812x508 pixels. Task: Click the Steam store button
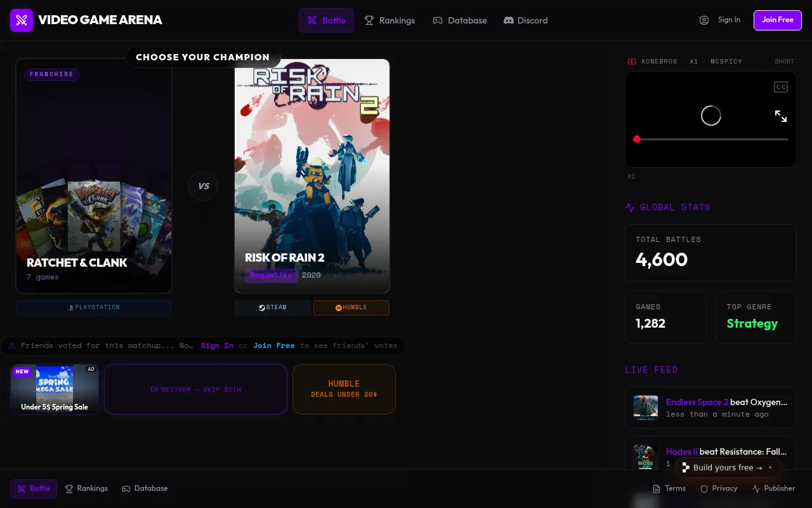(x=273, y=307)
